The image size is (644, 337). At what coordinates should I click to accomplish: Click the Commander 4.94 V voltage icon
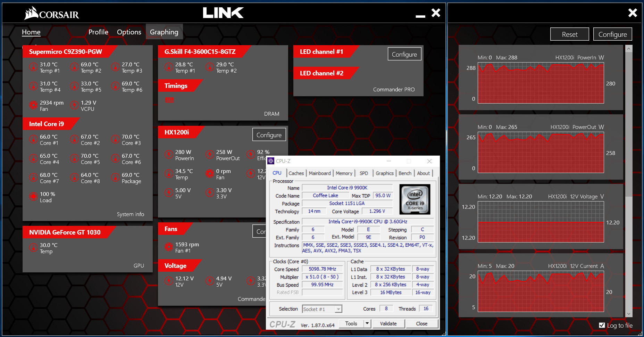210,281
